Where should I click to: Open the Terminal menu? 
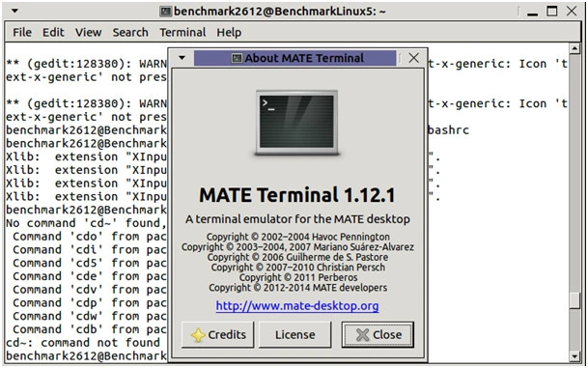[x=182, y=32]
